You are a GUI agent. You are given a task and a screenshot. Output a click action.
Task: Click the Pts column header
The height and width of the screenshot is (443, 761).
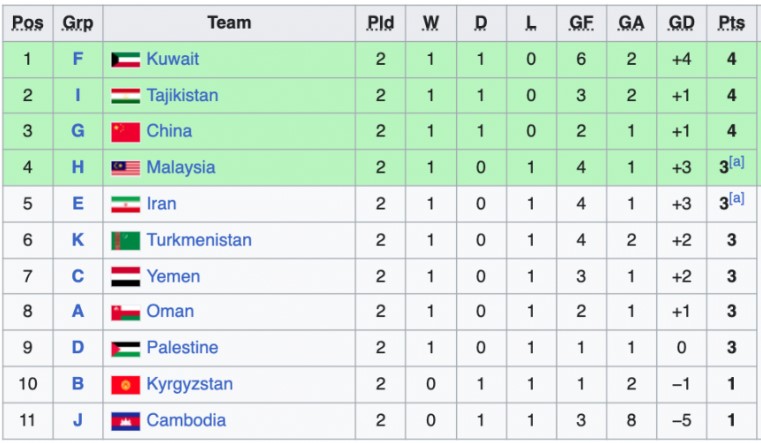[732, 23]
